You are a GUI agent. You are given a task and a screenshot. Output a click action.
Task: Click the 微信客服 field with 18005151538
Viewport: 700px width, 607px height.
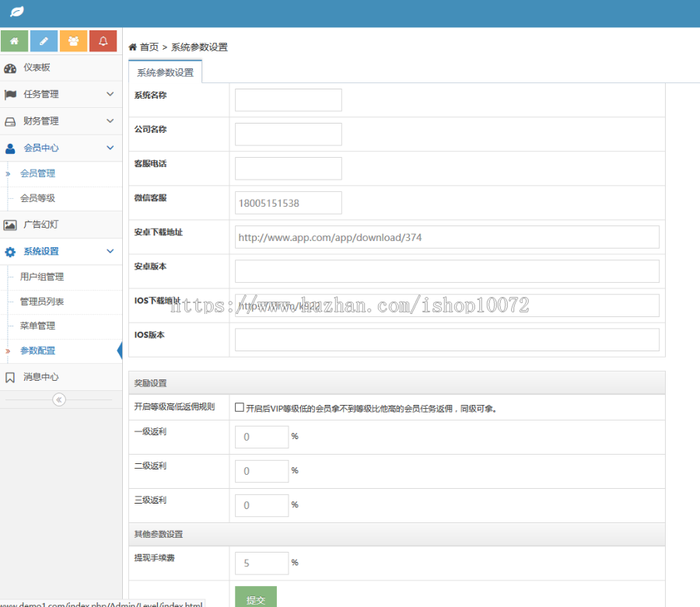[x=289, y=203]
